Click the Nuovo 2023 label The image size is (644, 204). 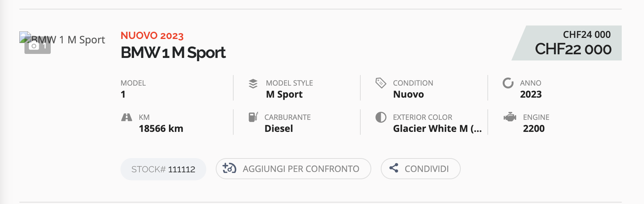tap(152, 36)
